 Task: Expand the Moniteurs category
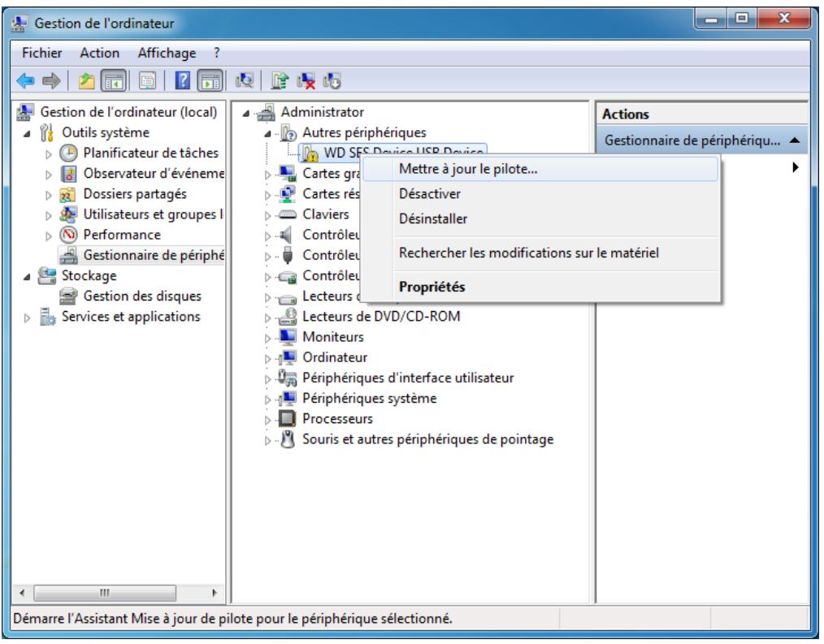(x=267, y=339)
